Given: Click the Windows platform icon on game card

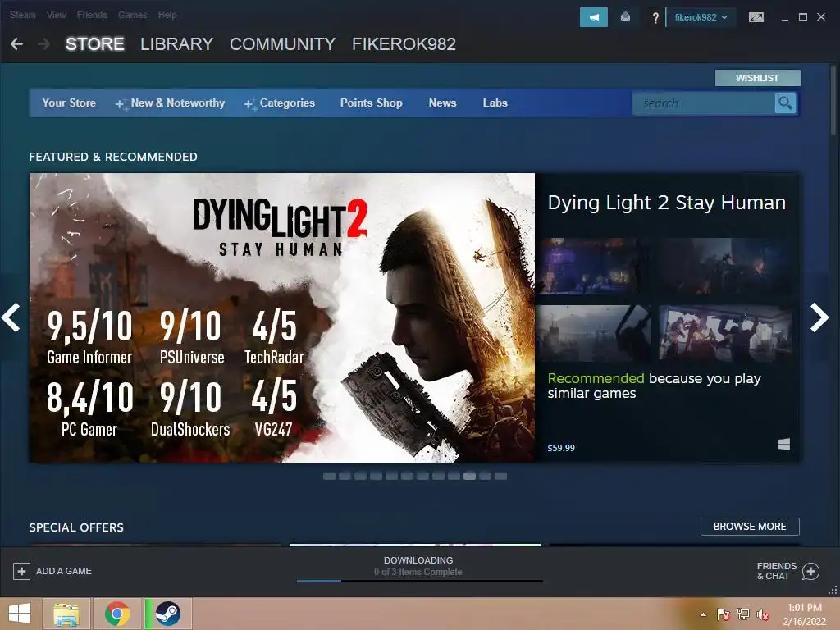Looking at the screenshot, I should [x=783, y=445].
